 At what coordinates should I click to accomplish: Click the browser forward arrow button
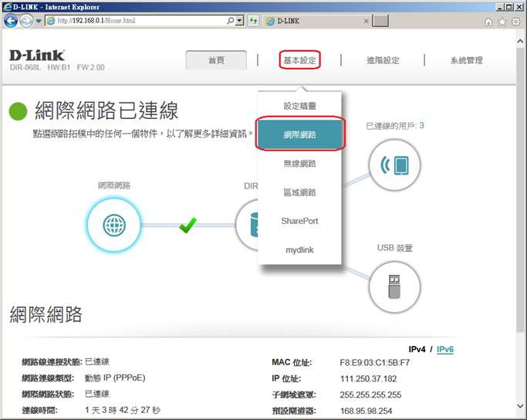27,21
